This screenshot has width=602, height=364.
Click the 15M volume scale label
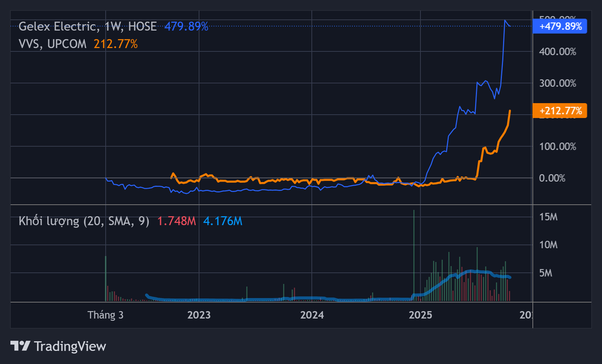[x=548, y=217]
